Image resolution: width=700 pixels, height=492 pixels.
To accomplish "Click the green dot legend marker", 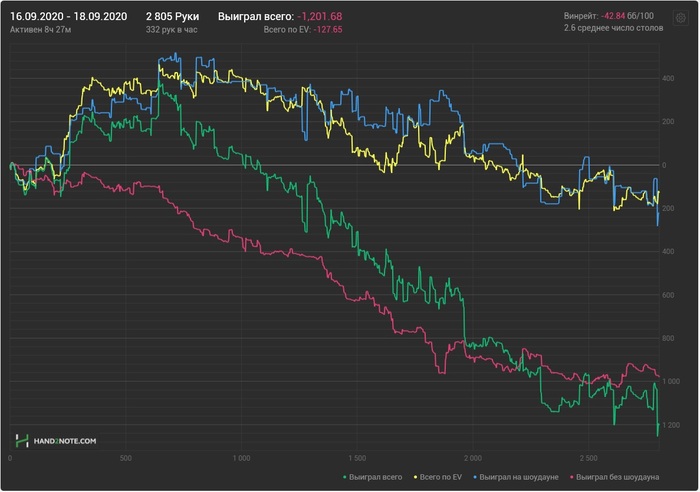I will click(345, 477).
